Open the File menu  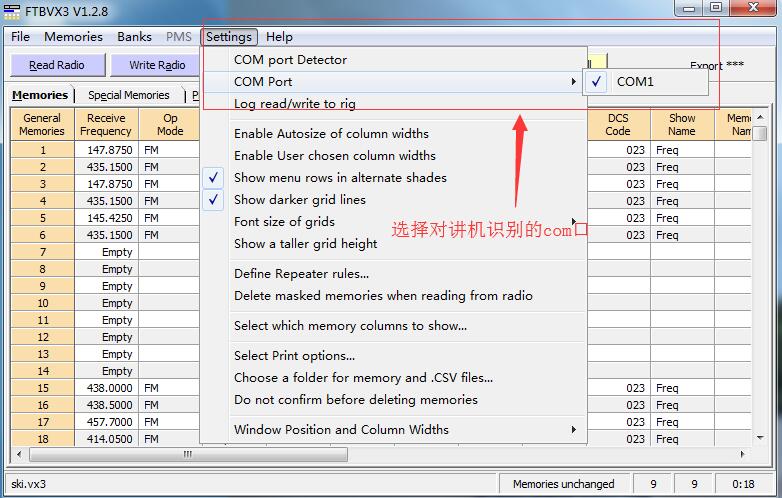(20, 37)
